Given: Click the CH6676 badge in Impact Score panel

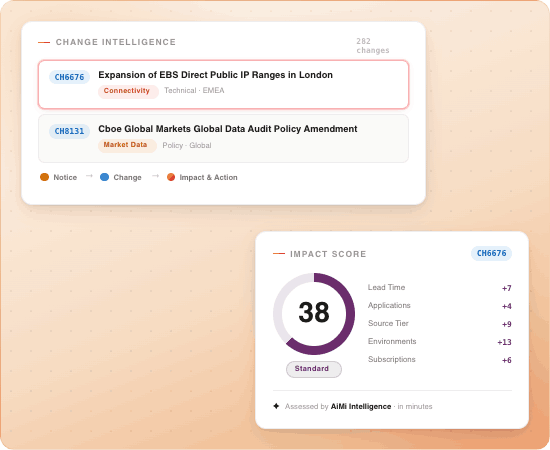Looking at the screenshot, I should pyautogui.click(x=491, y=253).
